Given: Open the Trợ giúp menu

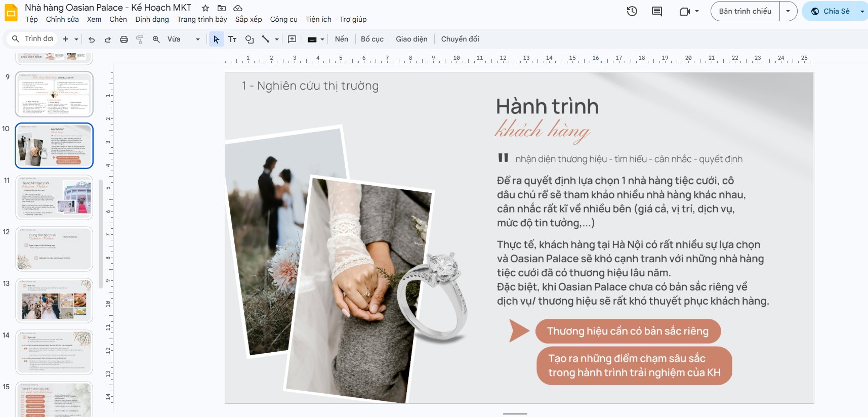Looking at the screenshot, I should 353,19.
